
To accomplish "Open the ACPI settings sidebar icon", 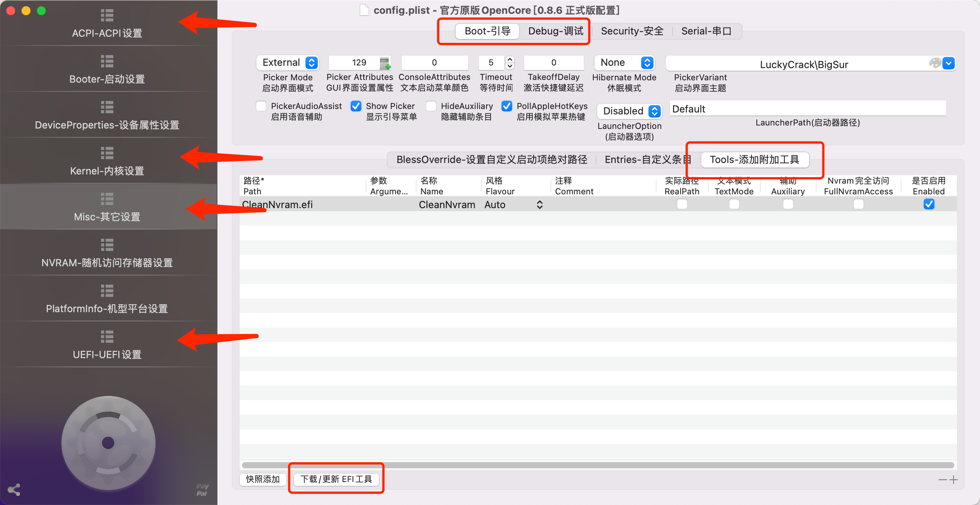I will tap(107, 16).
